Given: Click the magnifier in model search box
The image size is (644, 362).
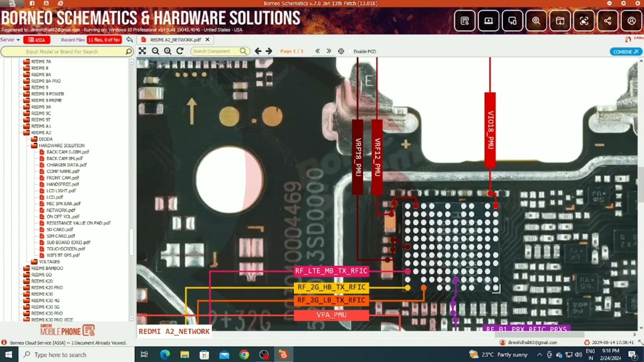Looking at the screenshot, I should [128, 51].
